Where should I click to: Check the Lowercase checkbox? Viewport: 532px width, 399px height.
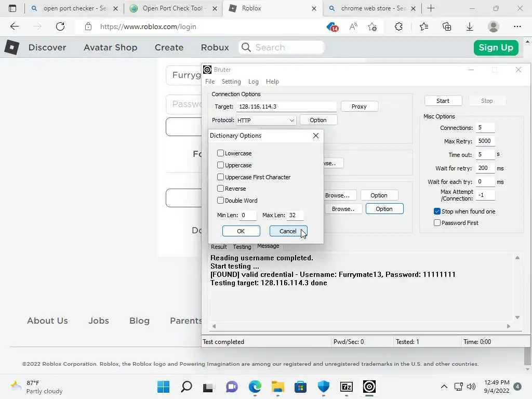pyautogui.click(x=220, y=153)
